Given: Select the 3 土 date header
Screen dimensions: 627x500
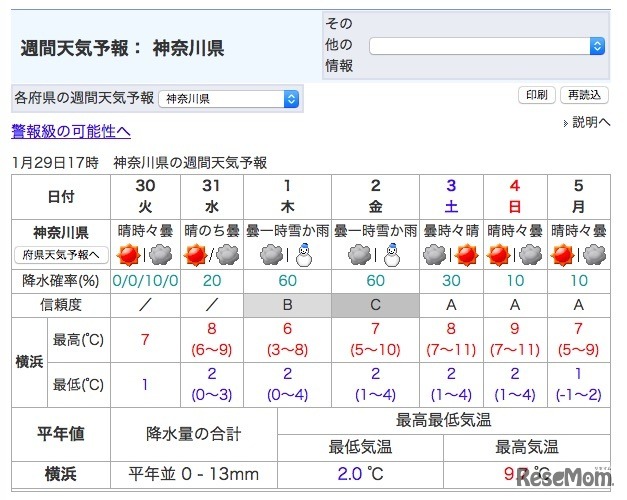Looking at the screenshot, I should [451, 196].
